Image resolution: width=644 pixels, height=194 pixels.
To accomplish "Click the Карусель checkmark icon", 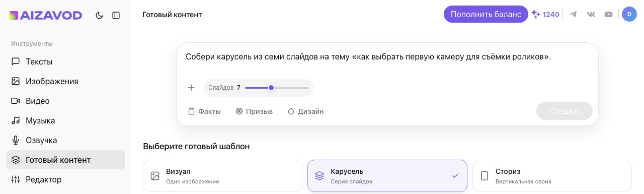I will 455,176.
